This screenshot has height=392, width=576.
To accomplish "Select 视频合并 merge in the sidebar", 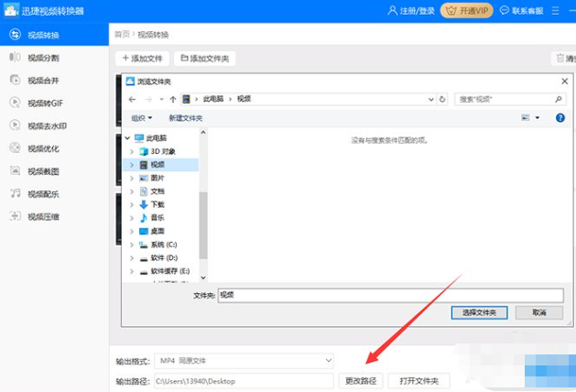I will [x=42, y=80].
